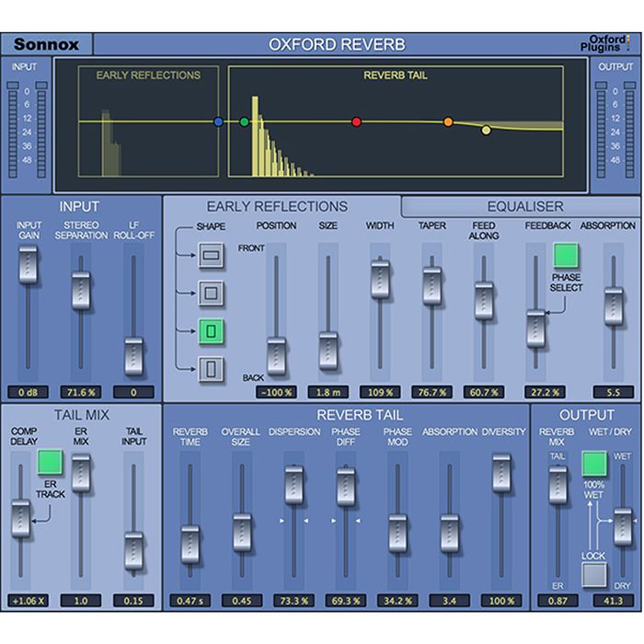Switch to the Early Reflections tab
This screenshot has height=644, width=644.
(x=277, y=207)
